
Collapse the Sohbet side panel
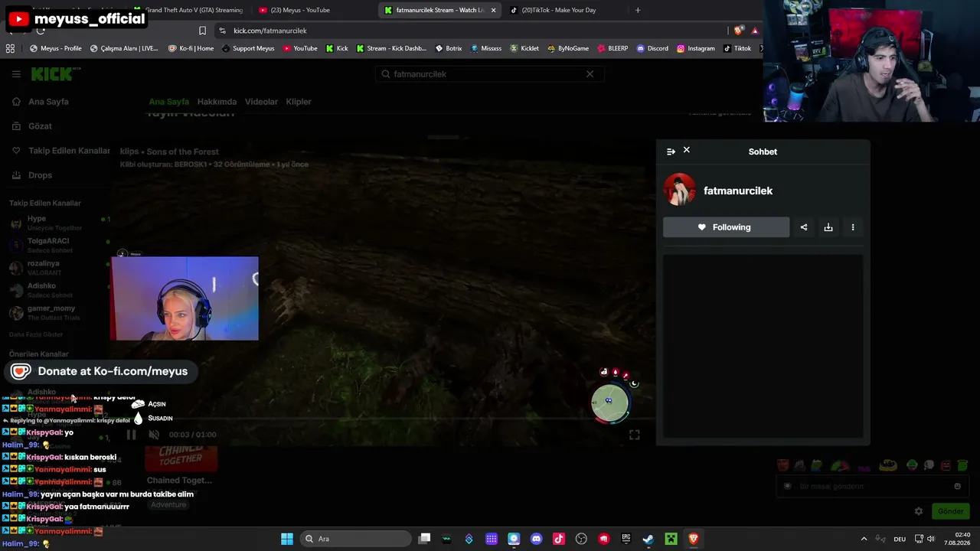pos(671,152)
